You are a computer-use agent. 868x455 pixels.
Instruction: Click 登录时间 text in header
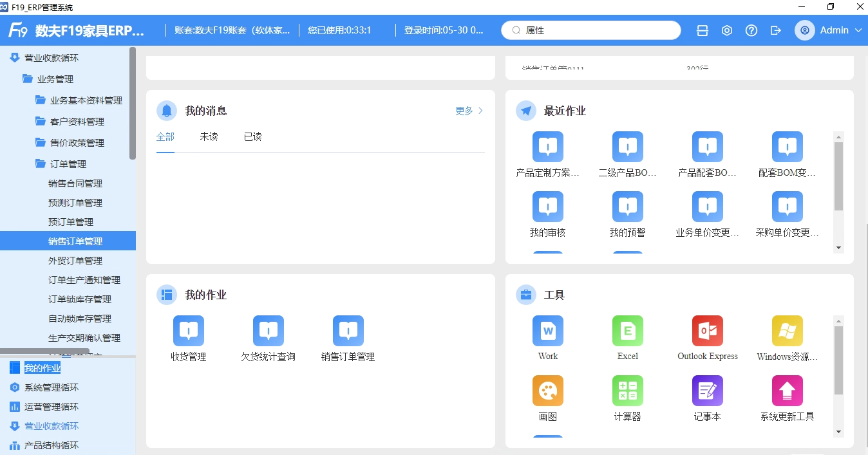click(444, 30)
